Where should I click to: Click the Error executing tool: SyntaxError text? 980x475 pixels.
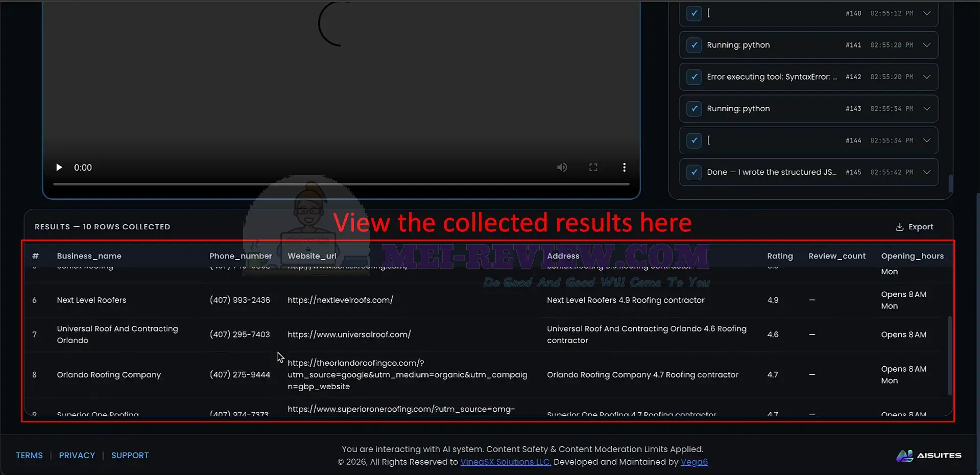tap(771, 77)
